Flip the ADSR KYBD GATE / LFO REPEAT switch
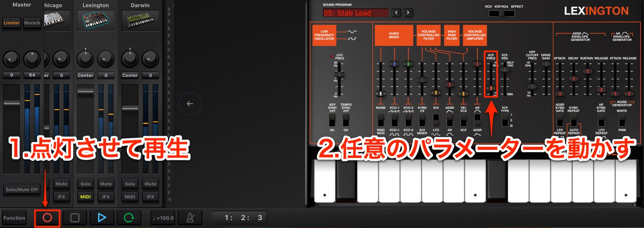The image size is (644, 228). point(560,120)
